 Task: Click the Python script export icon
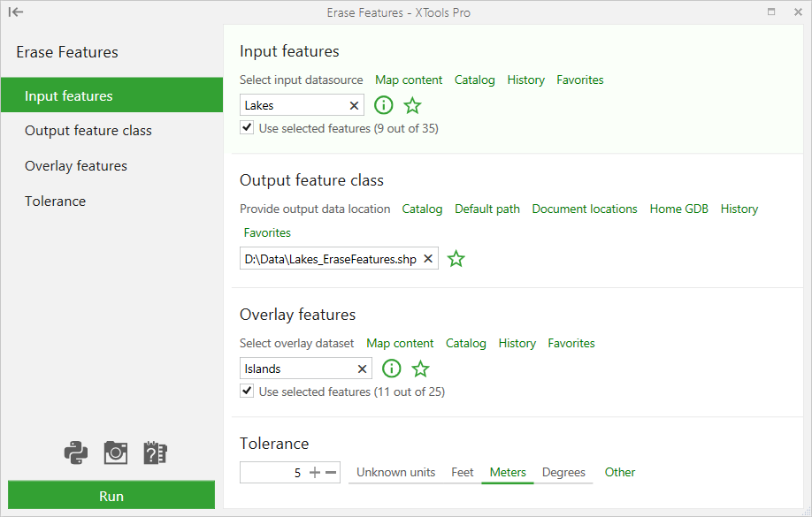(75, 452)
